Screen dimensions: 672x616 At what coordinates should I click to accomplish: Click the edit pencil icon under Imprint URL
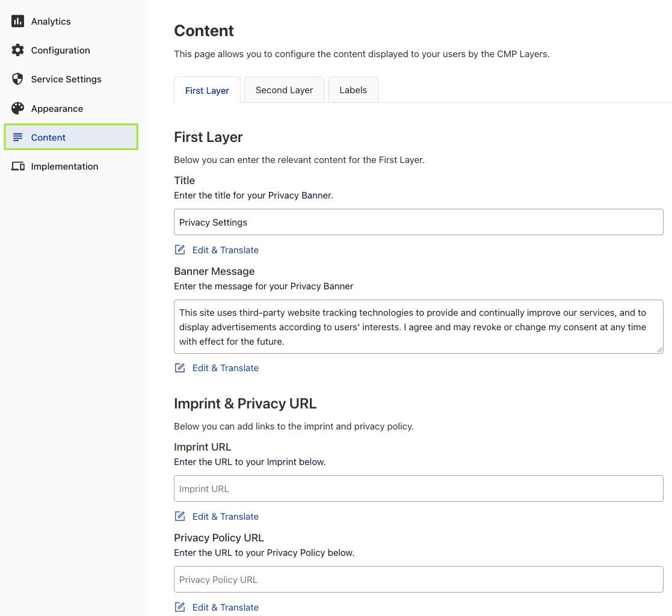[180, 517]
